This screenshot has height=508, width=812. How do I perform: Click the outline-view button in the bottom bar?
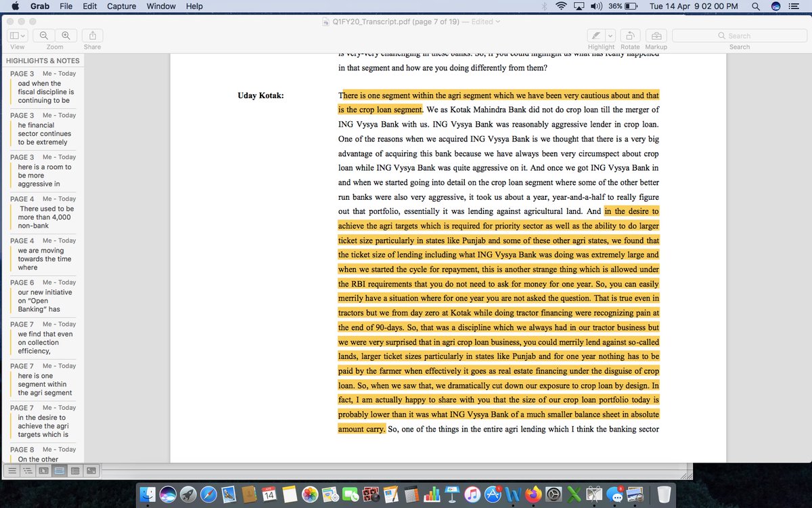click(x=28, y=469)
